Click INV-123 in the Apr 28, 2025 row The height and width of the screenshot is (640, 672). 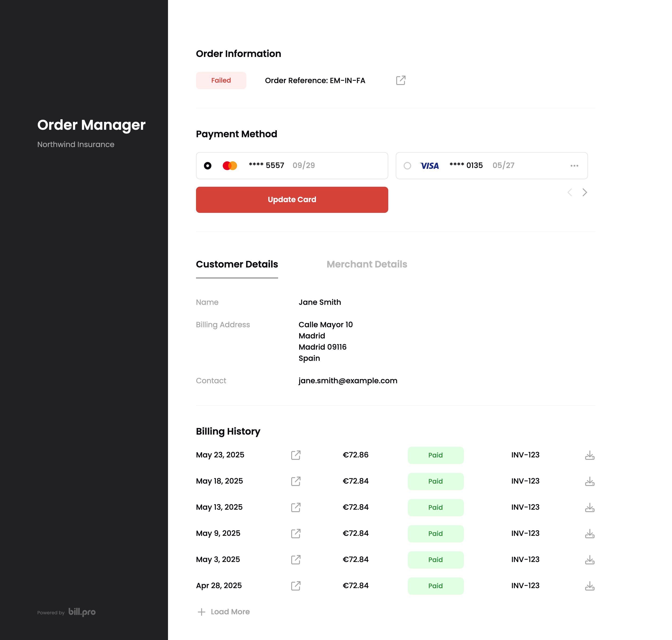[x=525, y=586]
